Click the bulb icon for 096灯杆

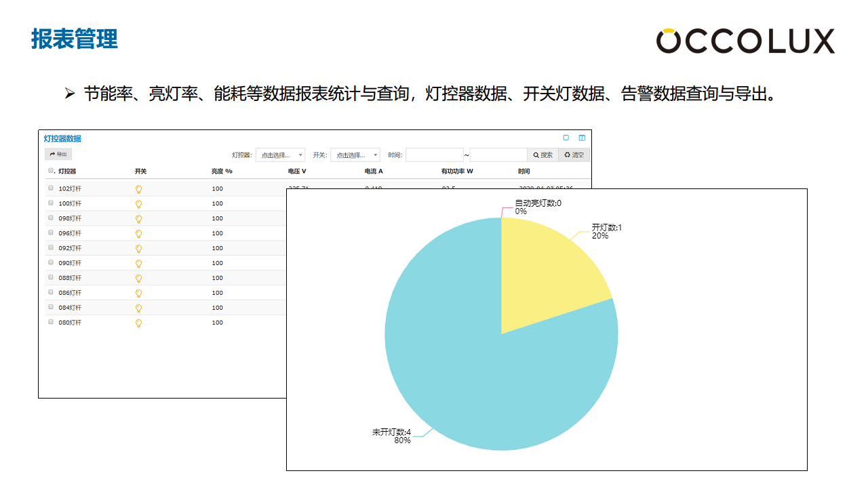click(x=139, y=234)
